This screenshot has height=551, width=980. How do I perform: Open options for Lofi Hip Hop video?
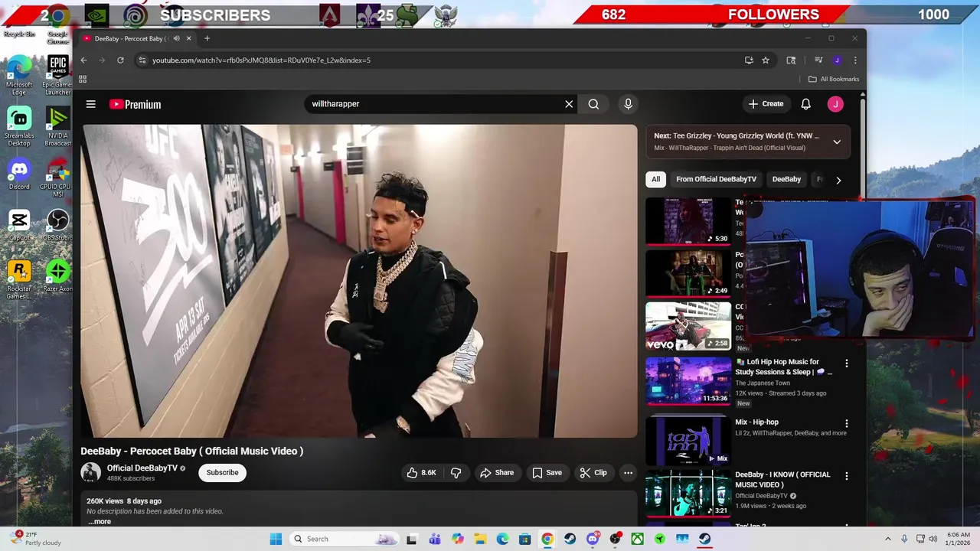click(x=847, y=364)
